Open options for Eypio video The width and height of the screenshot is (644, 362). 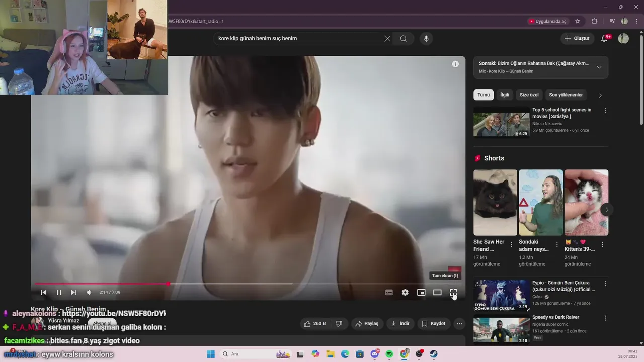point(606,284)
